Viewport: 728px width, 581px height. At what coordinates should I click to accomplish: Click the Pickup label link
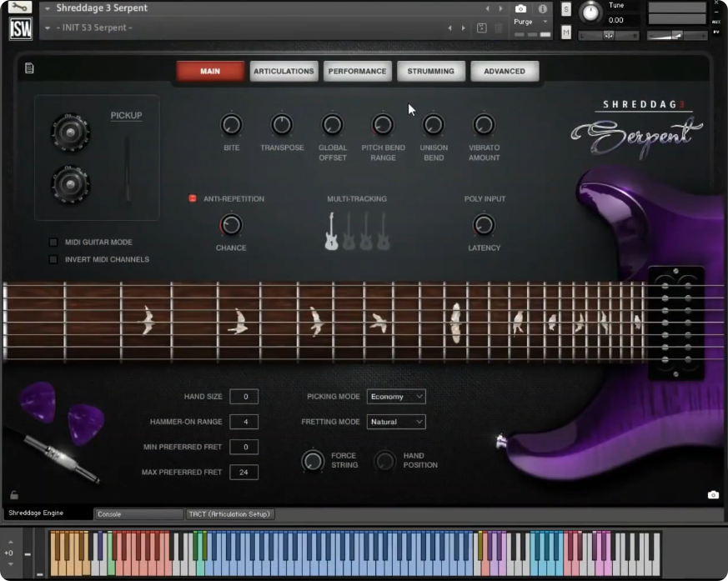point(126,116)
